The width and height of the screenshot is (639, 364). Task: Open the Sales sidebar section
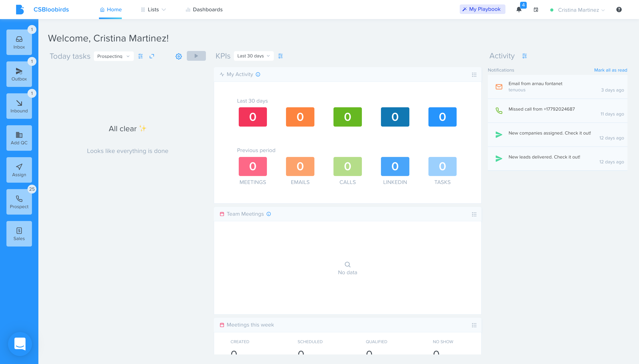19,234
